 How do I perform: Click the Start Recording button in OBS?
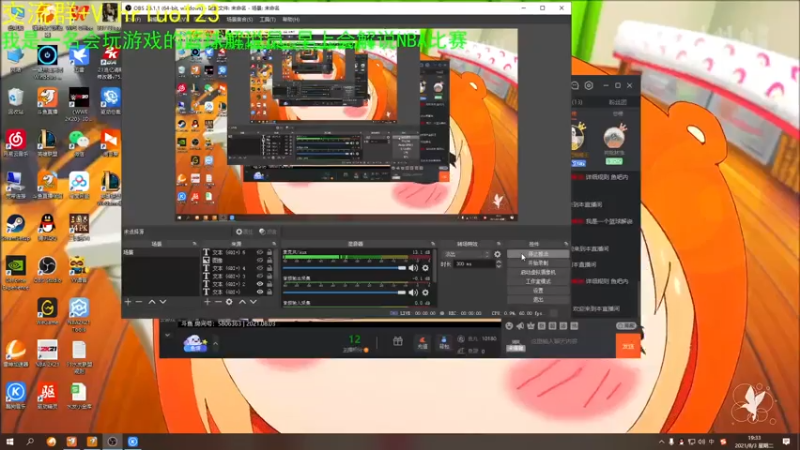tap(538, 263)
